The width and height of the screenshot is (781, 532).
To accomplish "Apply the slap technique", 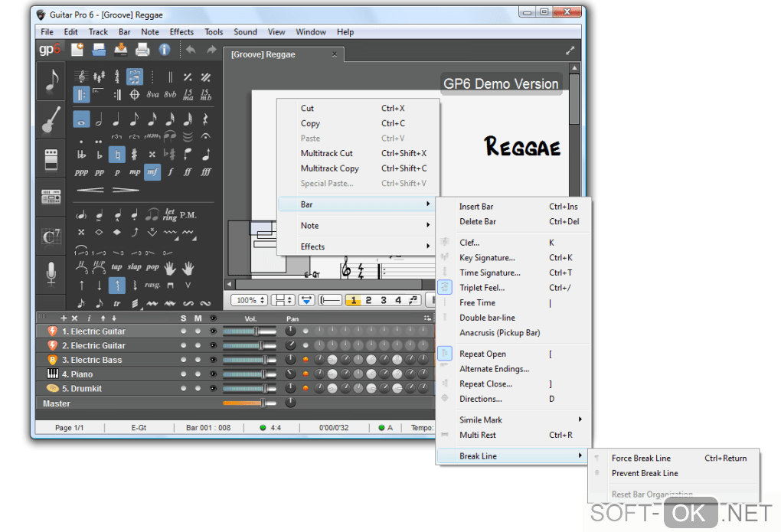I will [135, 267].
